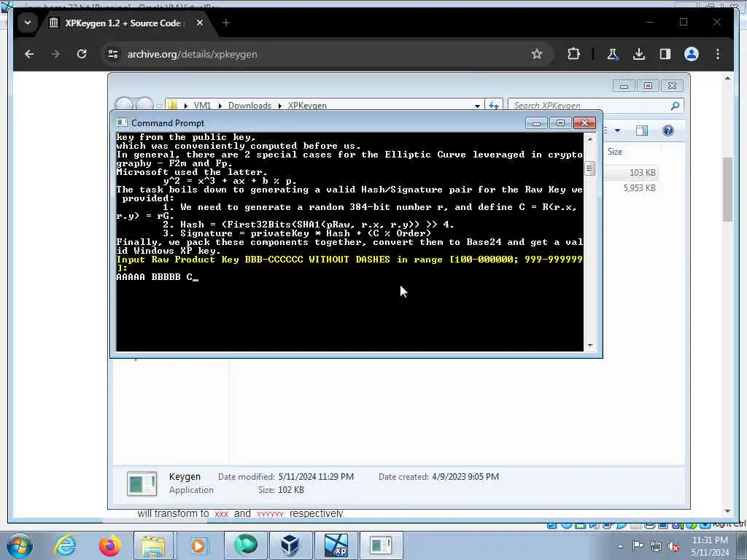Switch to the Keygen taskbar window icon
The image size is (747, 560).
coord(381,545)
